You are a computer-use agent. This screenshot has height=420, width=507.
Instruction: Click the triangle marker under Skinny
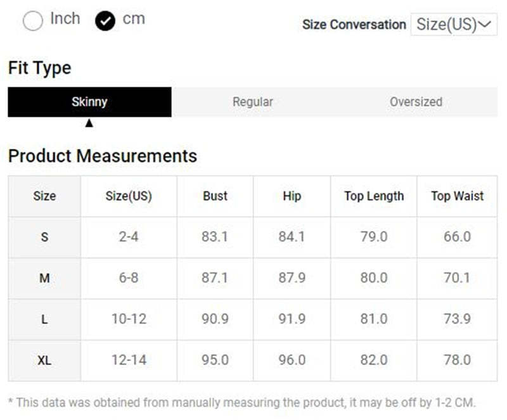(x=89, y=124)
